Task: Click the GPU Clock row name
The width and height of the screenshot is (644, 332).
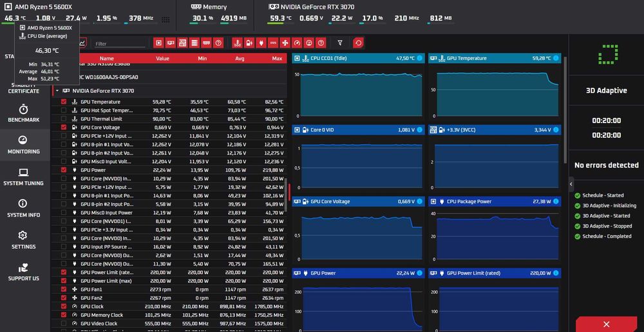Action: [92, 306]
